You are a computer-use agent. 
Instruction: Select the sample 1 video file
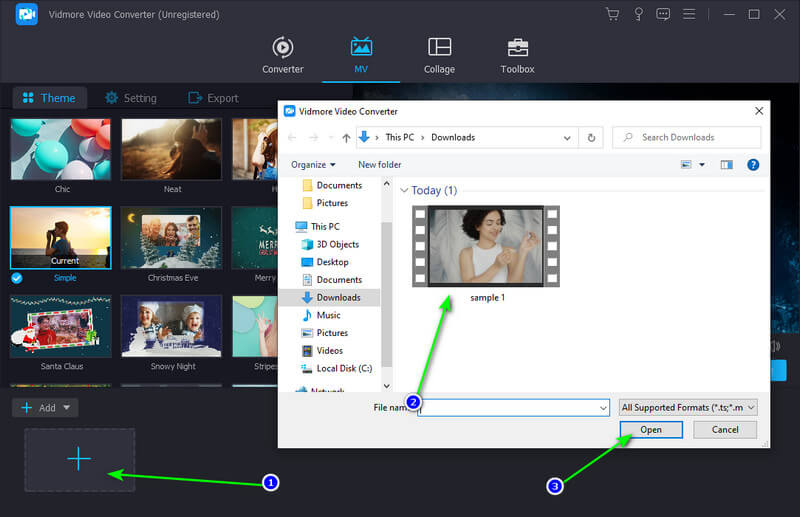coord(486,247)
